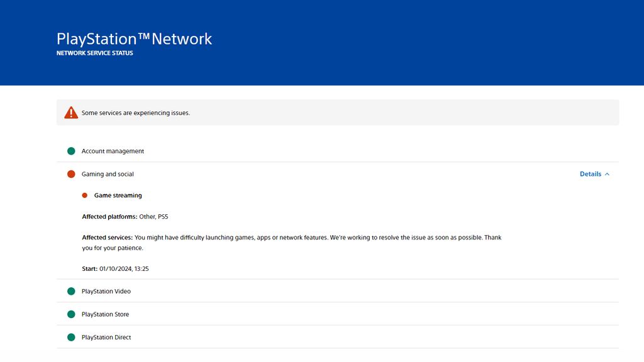Expand the Account management status row
644x362 pixels.
[x=113, y=151]
